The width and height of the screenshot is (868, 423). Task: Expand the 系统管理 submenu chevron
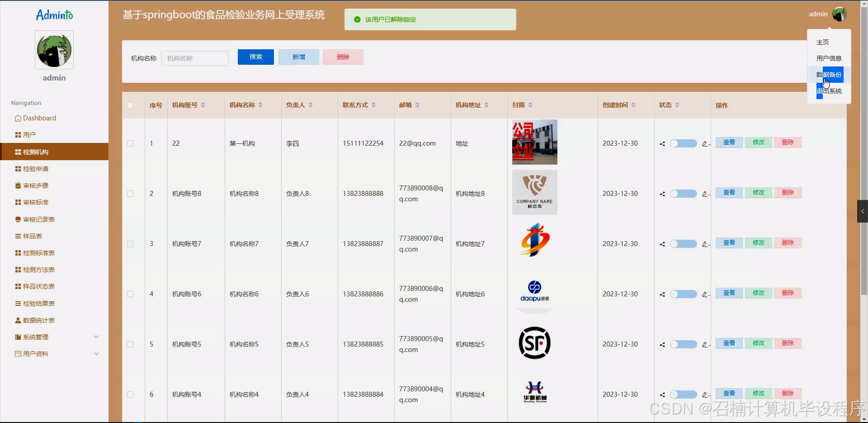96,337
